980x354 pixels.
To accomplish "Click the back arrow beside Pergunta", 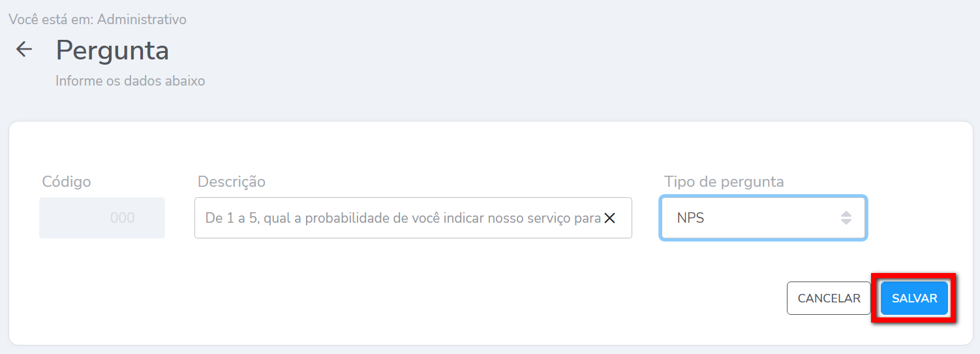I will (24, 50).
